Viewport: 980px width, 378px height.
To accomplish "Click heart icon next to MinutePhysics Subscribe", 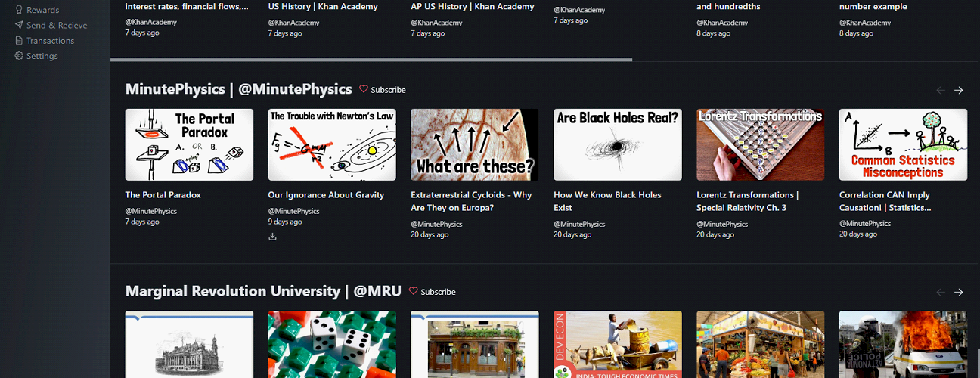I will (x=364, y=89).
